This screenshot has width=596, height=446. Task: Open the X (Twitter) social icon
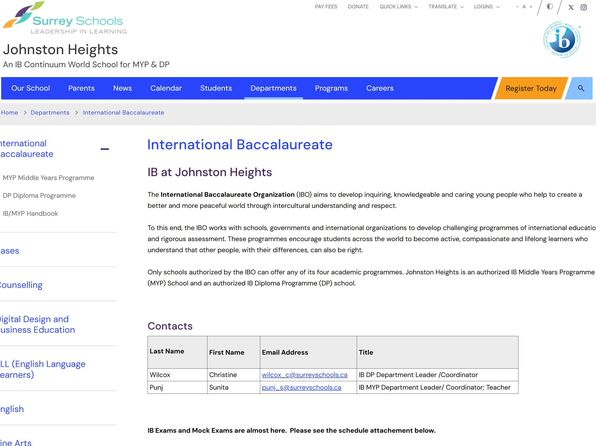[x=571, y=7]
